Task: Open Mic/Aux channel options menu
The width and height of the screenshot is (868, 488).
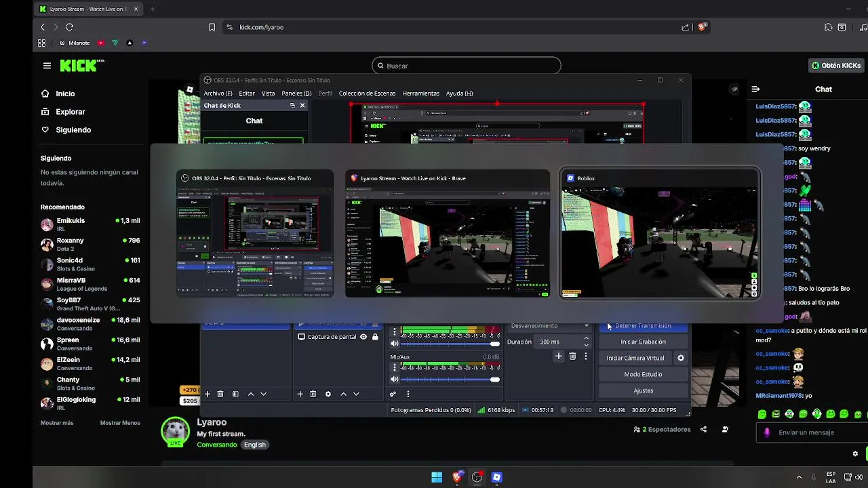Action: [x=395, y=367]
